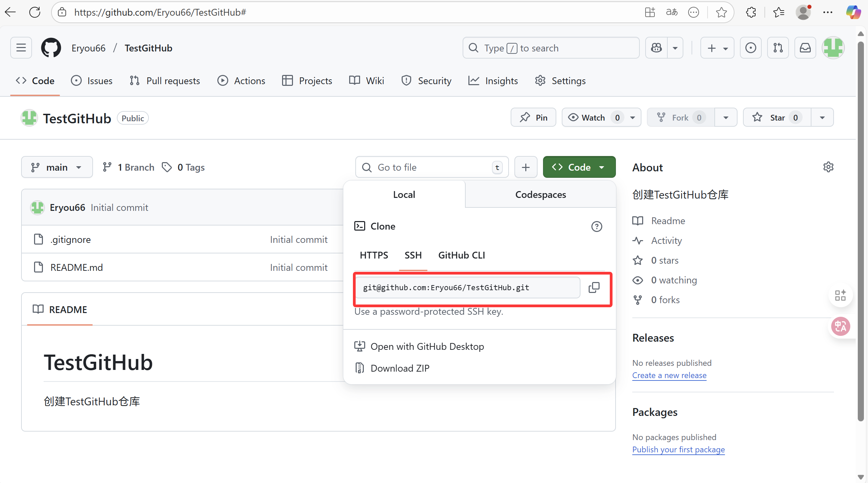This screenshot has height=483, width=868.
Task: Copy the SSH clone URL to clipboard
Action: point(594,287)
